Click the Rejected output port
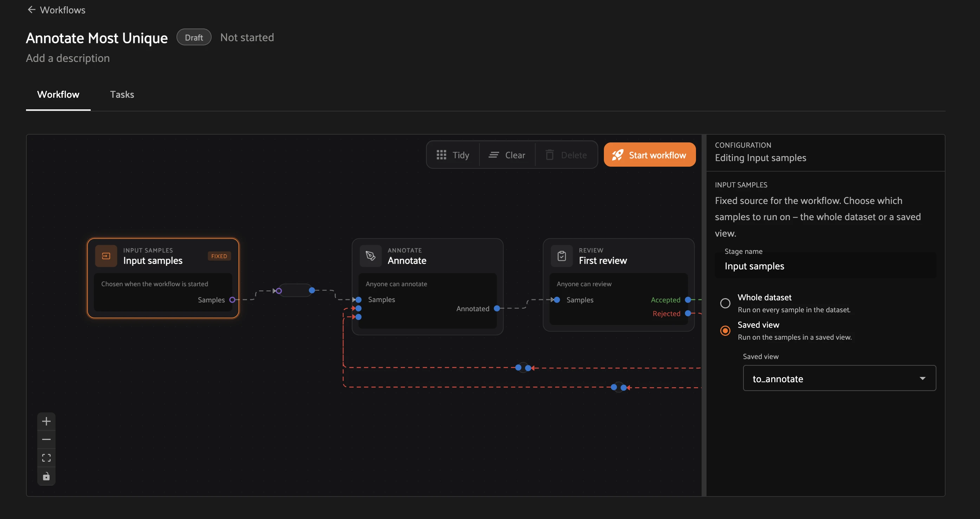This screenshot has width=980, height=519. pyautogui.click(x=688, y=314)
